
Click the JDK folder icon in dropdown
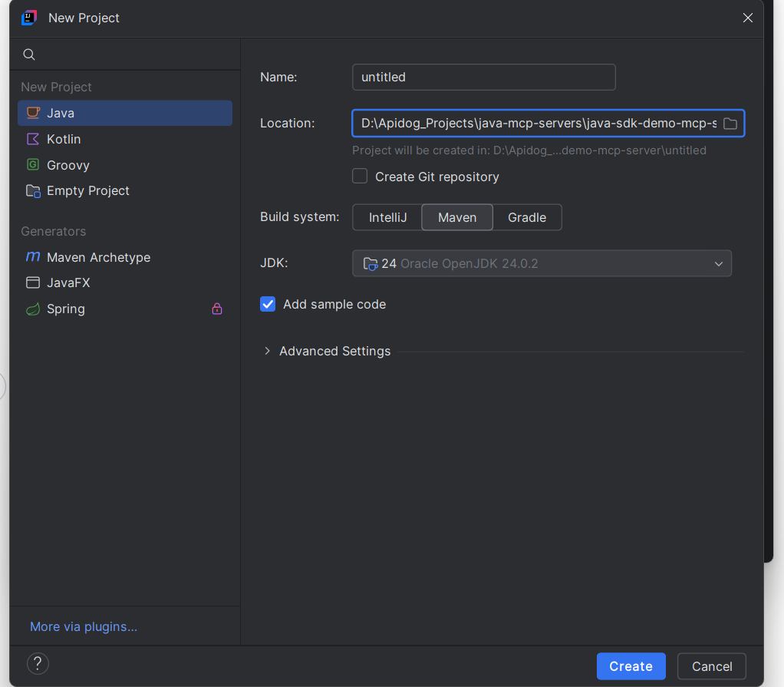(x=370, y=264)
